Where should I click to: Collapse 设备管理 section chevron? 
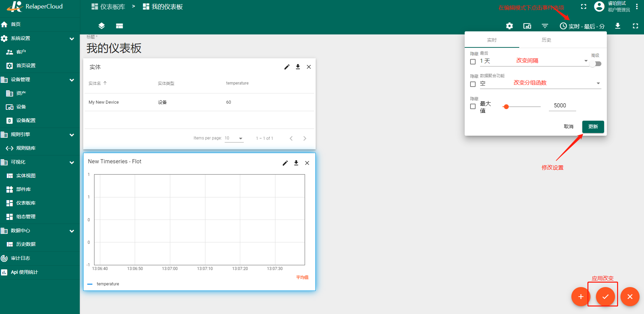click(72, 80)
